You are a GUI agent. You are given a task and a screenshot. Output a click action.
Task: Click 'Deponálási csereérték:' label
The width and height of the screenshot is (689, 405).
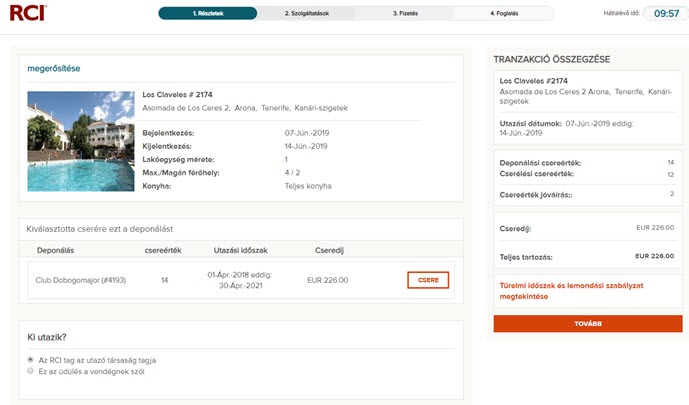point(540,163)
